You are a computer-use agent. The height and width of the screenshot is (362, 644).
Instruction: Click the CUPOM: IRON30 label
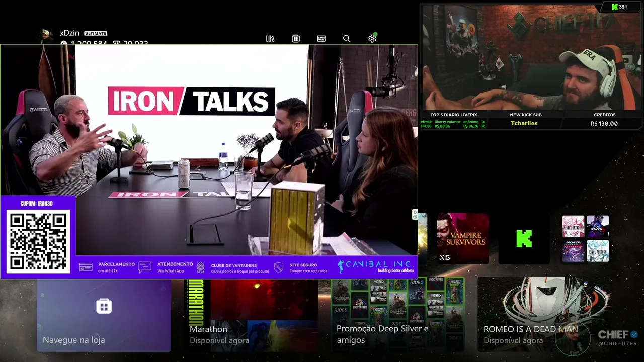pos(37,204)
